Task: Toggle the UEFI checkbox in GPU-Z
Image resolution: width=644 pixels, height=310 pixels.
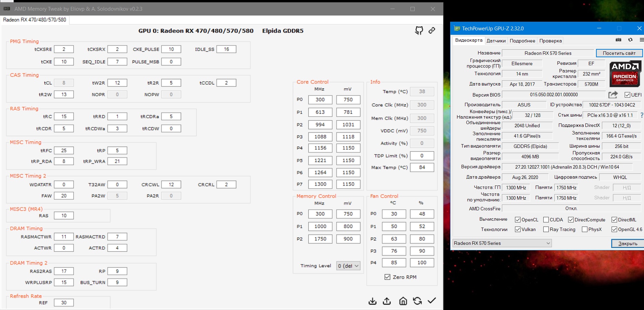Action: 627,95
